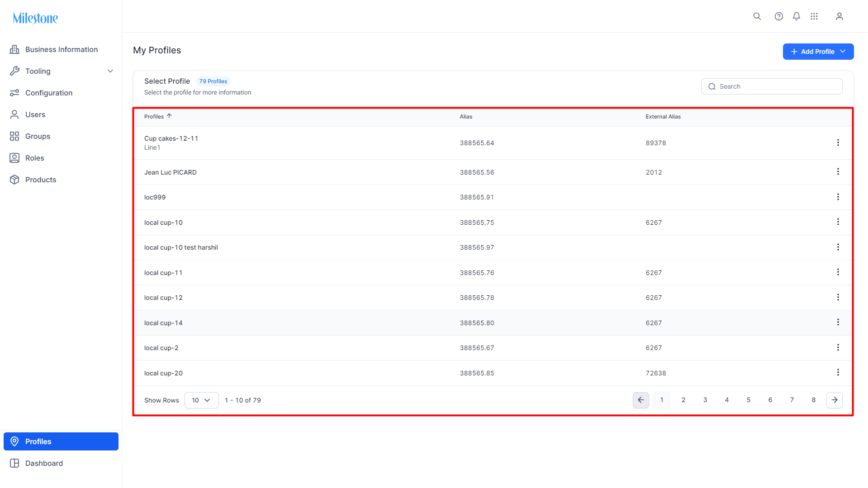Go to page 8

pyautogui.click(x=814, y=400)
